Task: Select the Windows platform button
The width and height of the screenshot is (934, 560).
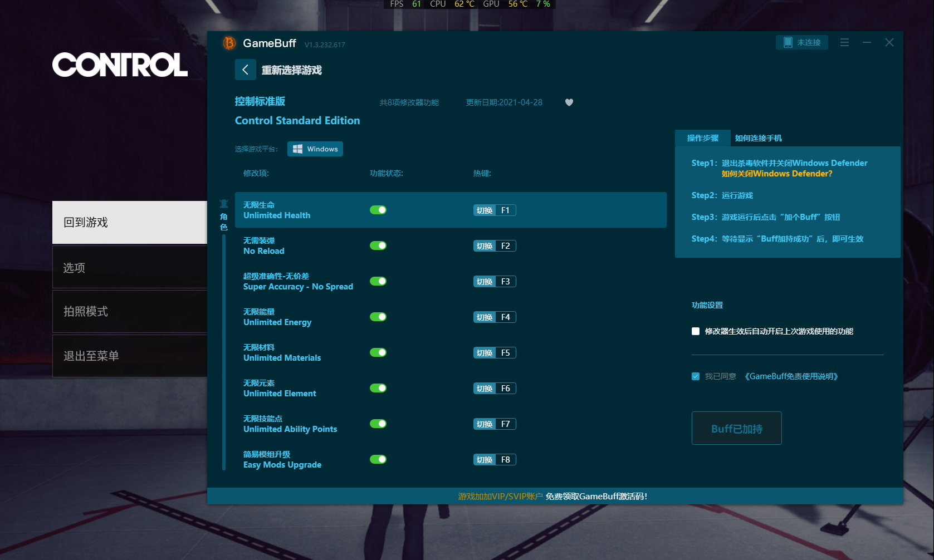Action: (315, 149)
